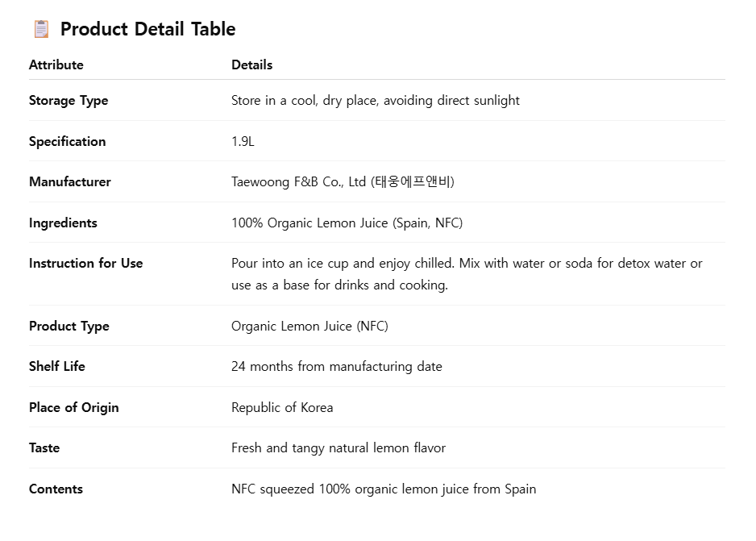Click the NFC squeezed contents description
Image resolution: width=756 pixels, height=541 pixels.
(383, 489)
